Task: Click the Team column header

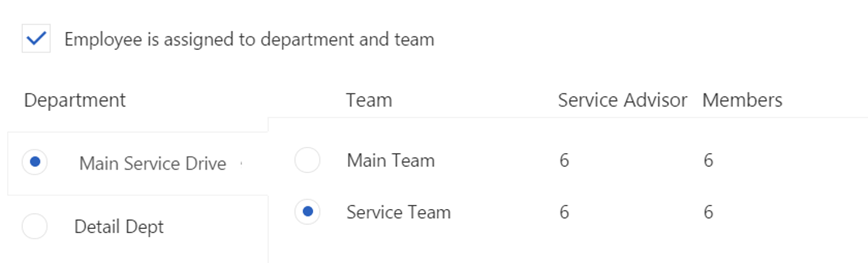Action: (x=369, y=100)
